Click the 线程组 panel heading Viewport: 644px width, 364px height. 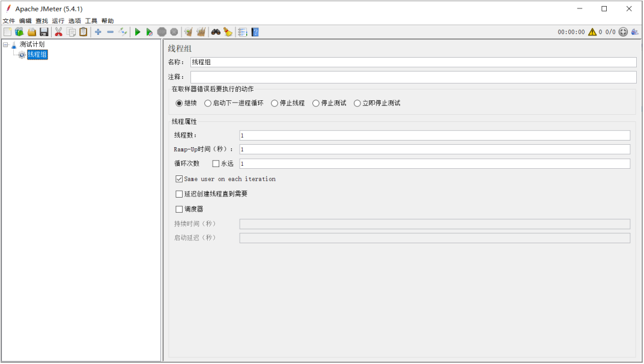tap(180, 49)
